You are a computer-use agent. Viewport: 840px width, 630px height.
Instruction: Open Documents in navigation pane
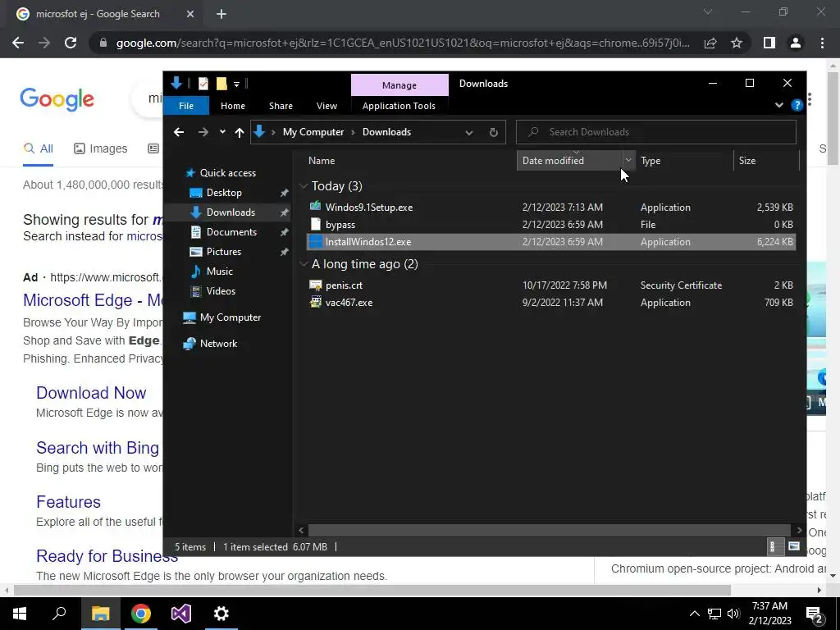[x=231, y=232]
